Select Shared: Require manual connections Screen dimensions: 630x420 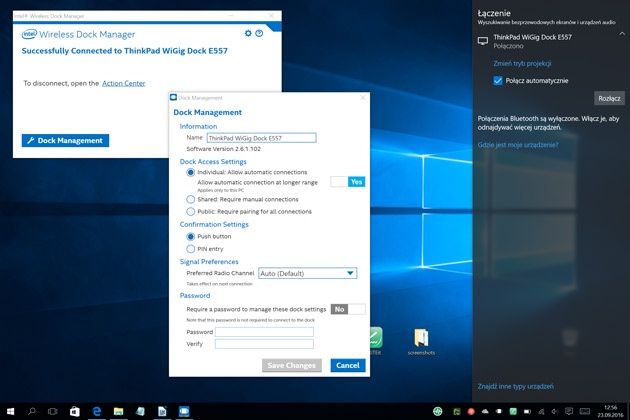(x=190, y=199)
